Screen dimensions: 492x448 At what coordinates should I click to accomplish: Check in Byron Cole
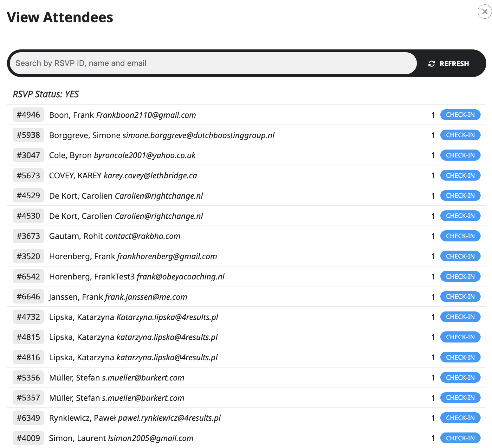click(x=460, y=155)
